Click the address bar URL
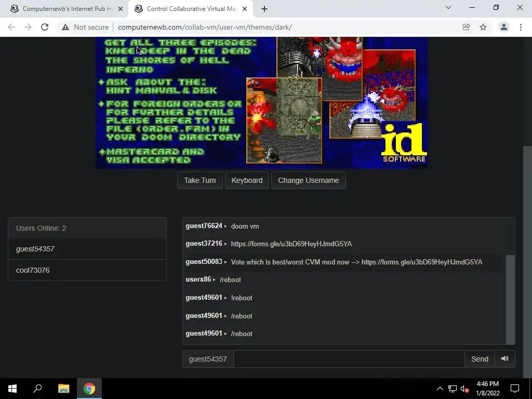 point(205,27)
